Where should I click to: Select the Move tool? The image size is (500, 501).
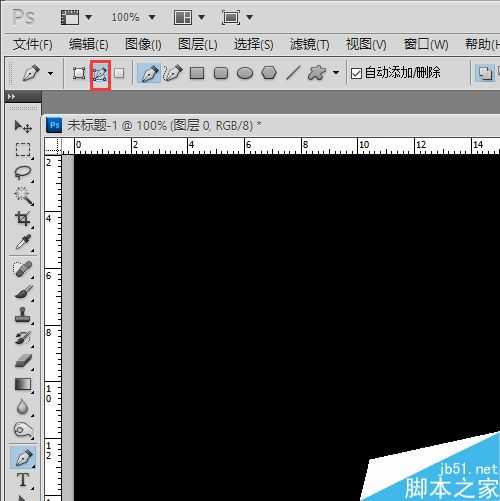(x=23, y=127)
